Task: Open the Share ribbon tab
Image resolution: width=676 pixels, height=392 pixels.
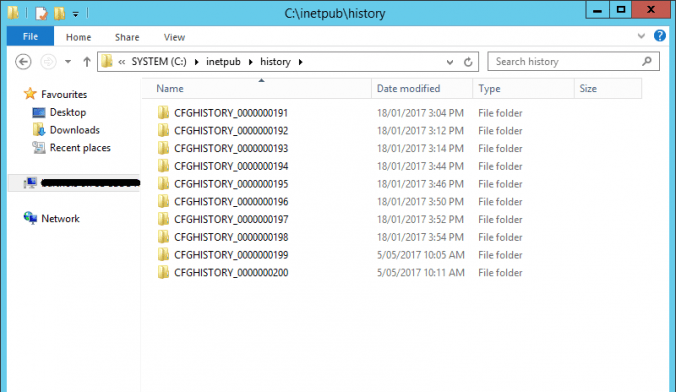Action: coord(127,37)
